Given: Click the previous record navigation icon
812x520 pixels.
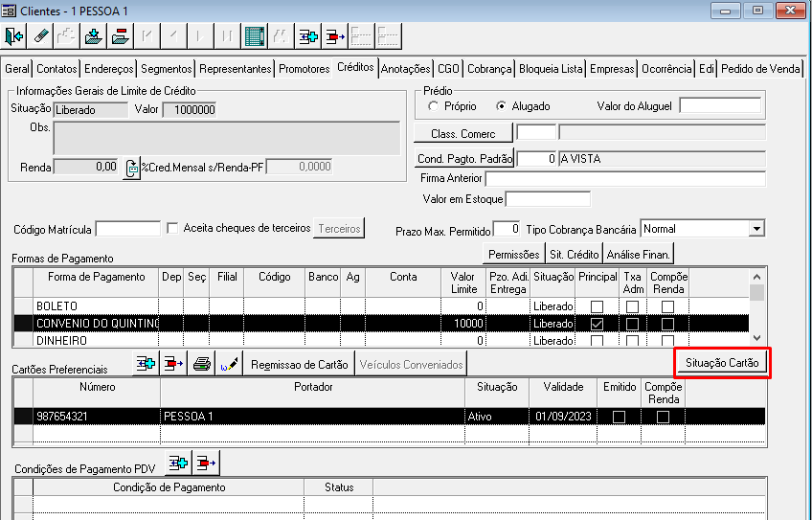Looking at the screenshot, I should click(x=173, y=36).
